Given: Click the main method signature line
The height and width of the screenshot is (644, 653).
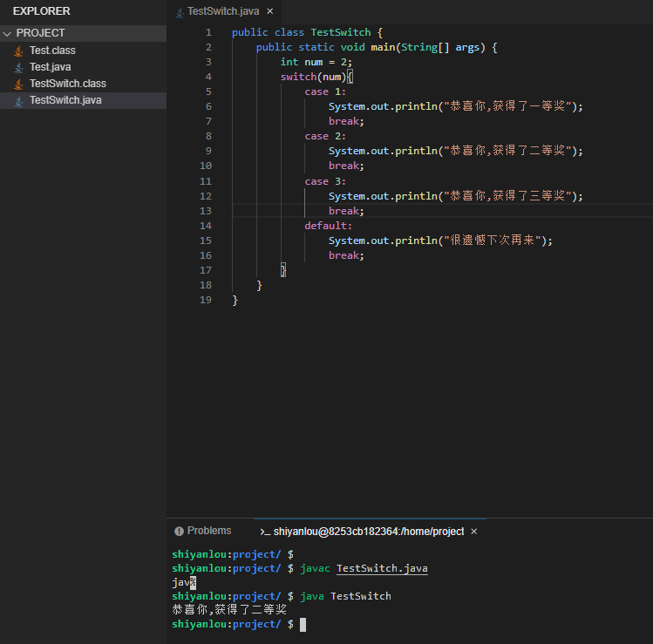Looking at the screenshot, I should click(x=377, y=47).
